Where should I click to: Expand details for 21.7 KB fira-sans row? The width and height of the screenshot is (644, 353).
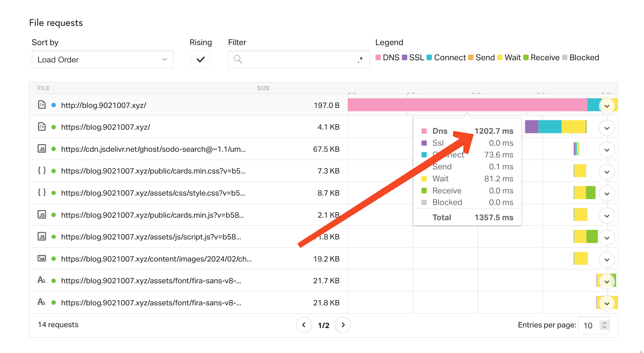pos(607,282)
